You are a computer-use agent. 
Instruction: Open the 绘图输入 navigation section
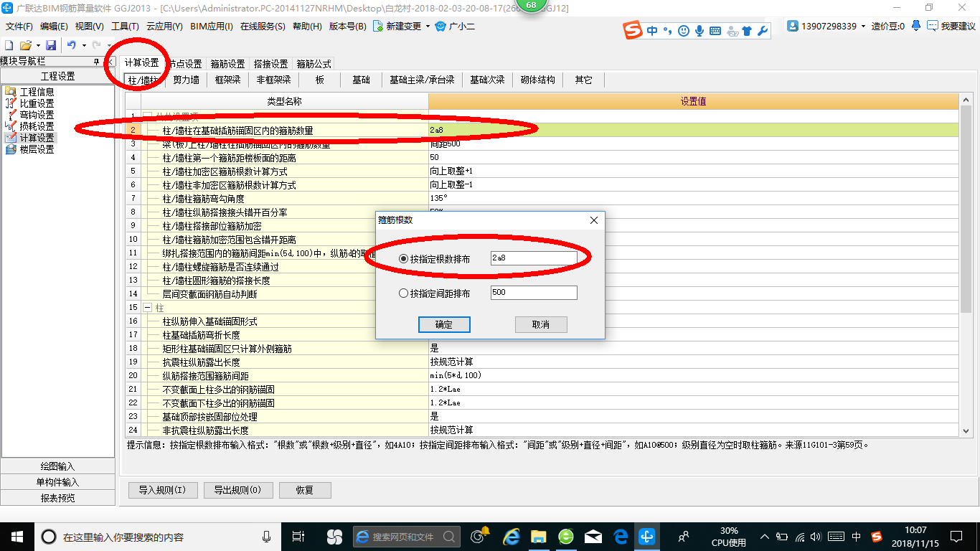click(57, 466)
